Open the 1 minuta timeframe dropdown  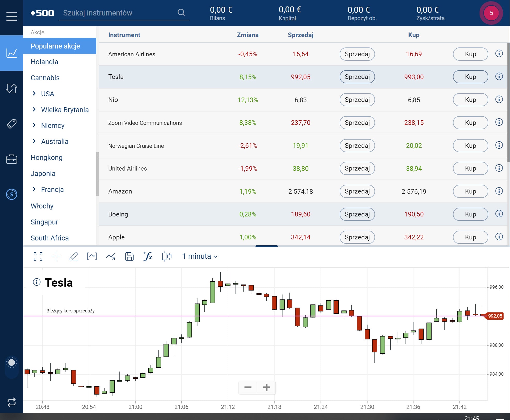click(200, 256)
